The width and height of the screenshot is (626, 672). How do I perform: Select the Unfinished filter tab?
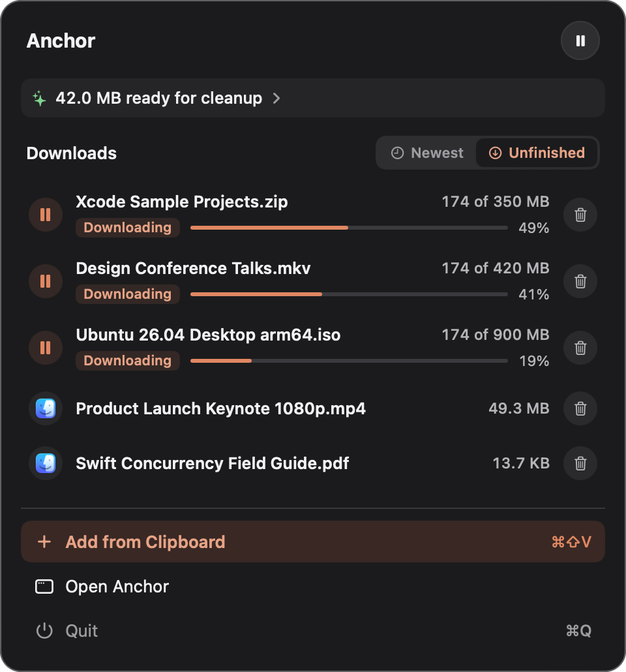click(x=537, y=153)
